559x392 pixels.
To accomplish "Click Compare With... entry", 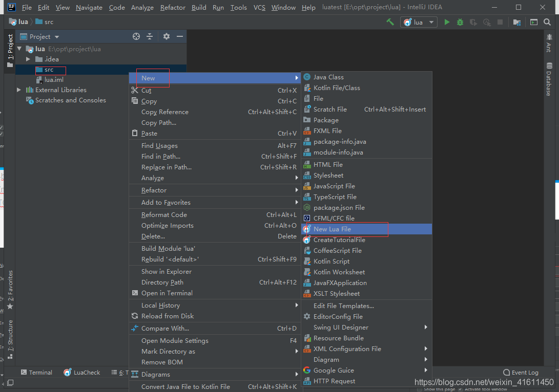I will [x=215, y=328].
